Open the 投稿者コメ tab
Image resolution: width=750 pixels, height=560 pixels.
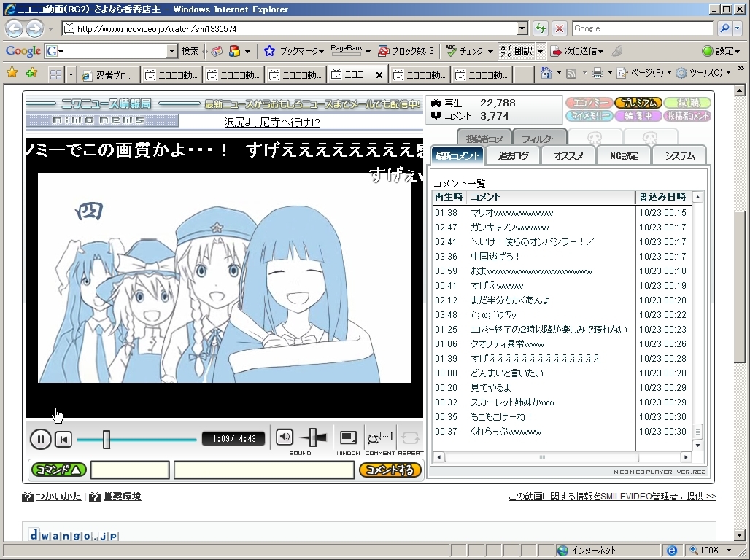(484, 139)
